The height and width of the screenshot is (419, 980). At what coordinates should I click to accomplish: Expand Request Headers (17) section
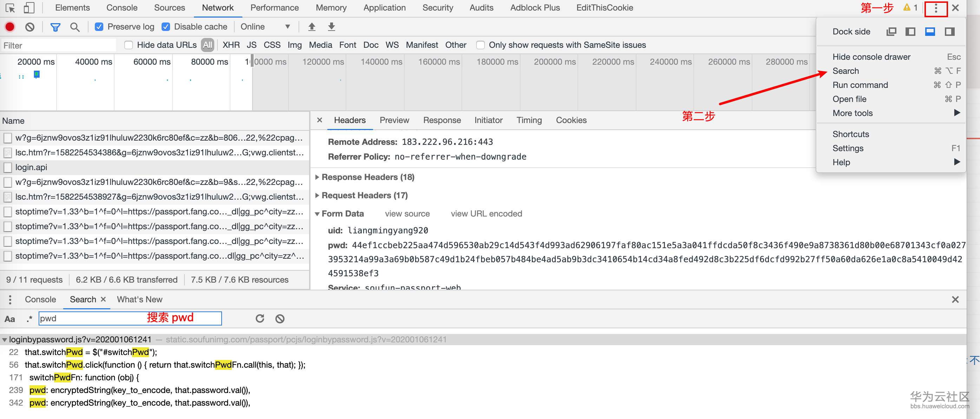pos(364,195)
